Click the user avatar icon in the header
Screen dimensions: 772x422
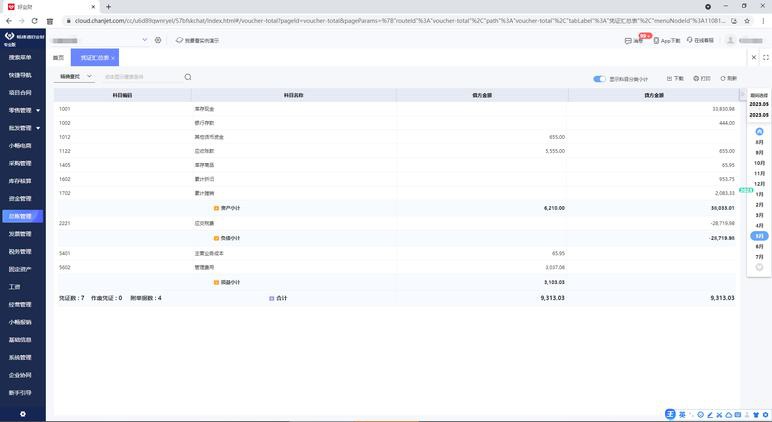click(x=731, y=40)
